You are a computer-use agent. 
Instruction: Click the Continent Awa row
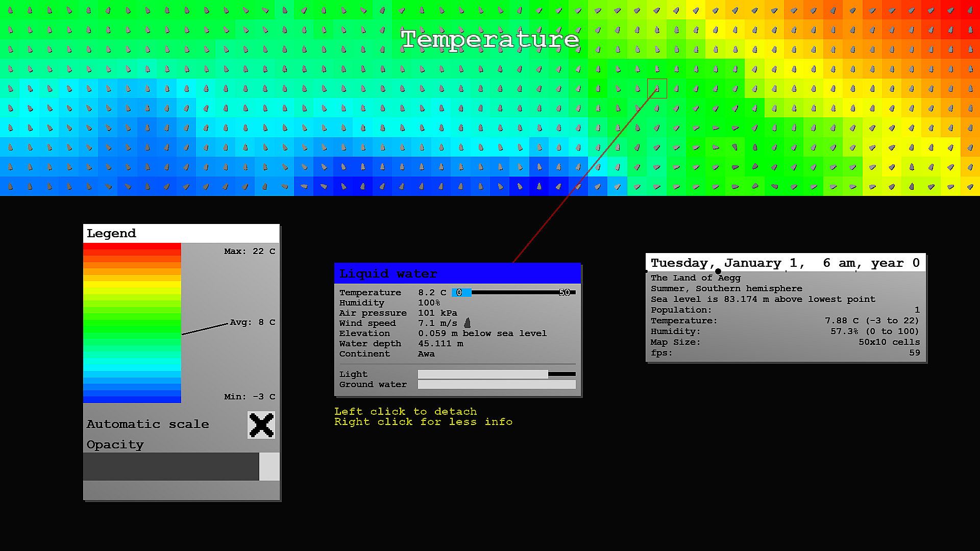tap(388, 354)
